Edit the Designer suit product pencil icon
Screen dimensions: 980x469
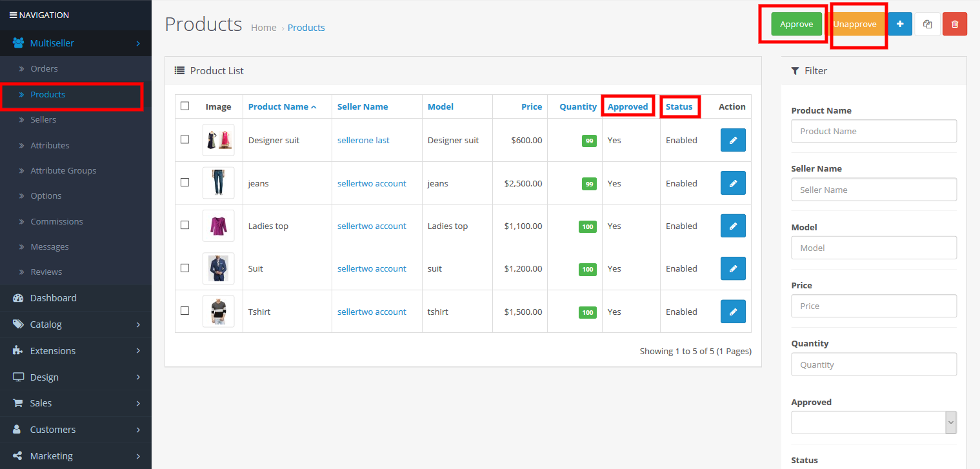tap(733, 140)
